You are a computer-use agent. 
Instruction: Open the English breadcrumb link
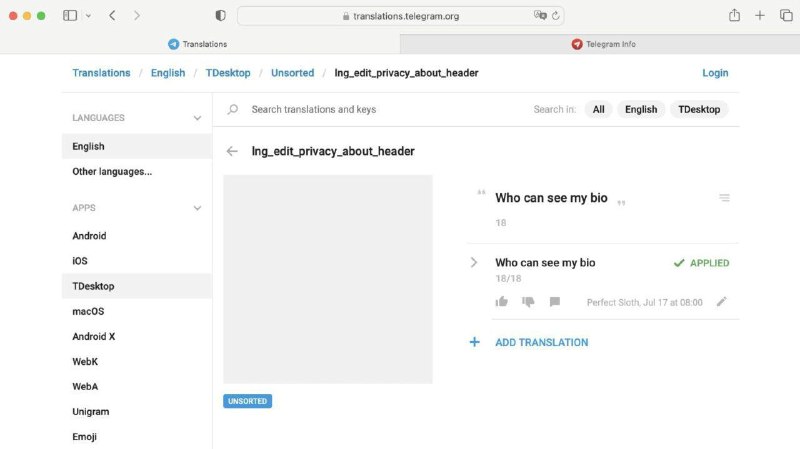point(168,73)
